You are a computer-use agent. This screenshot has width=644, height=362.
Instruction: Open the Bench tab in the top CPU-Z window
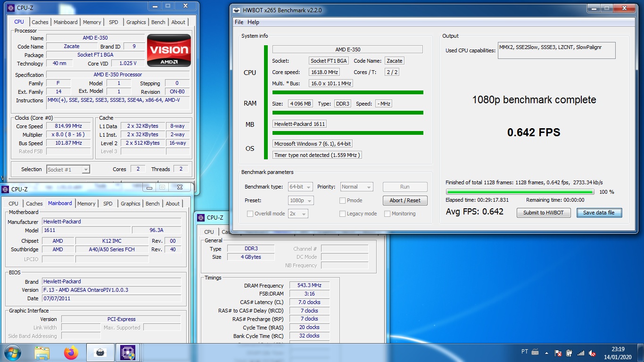[x=158, y=22]
